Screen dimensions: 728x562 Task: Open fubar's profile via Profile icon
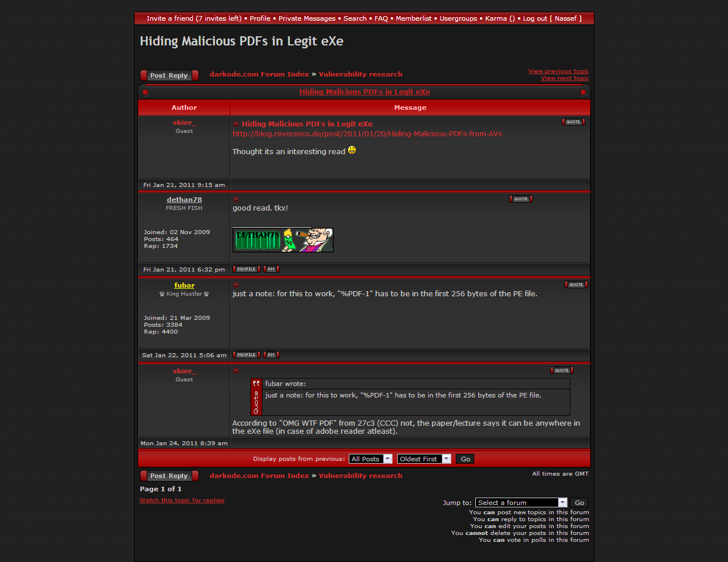(246, 355)
